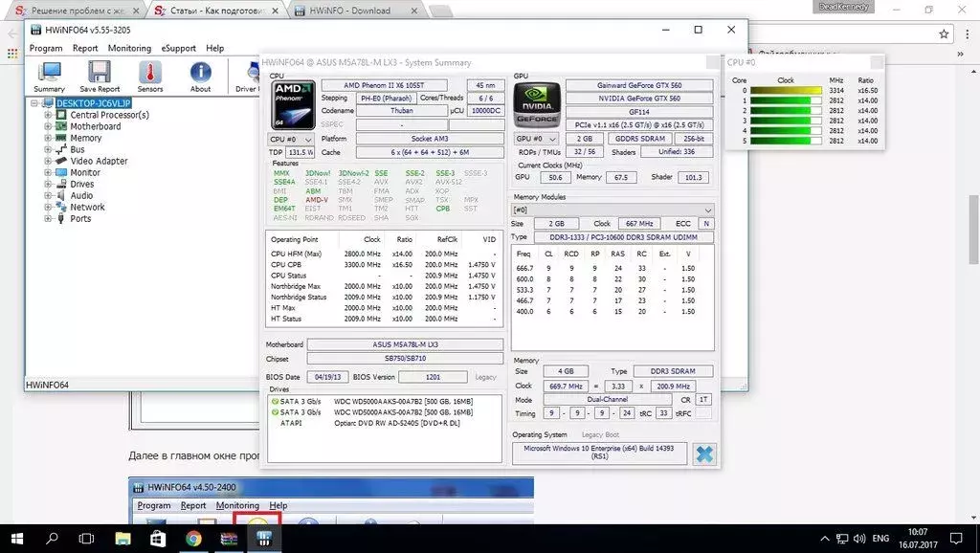Image resolution: width=980 pixels, height=553 pixels.
Task: Expand the Bus tree node
Action: coord(48,149)
